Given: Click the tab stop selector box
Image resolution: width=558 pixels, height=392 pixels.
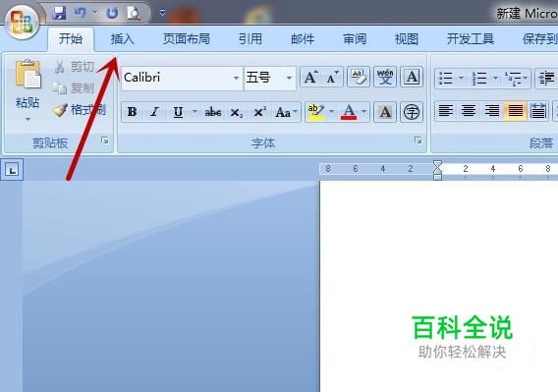Looking at the screenshot, I should coord(12,170).
